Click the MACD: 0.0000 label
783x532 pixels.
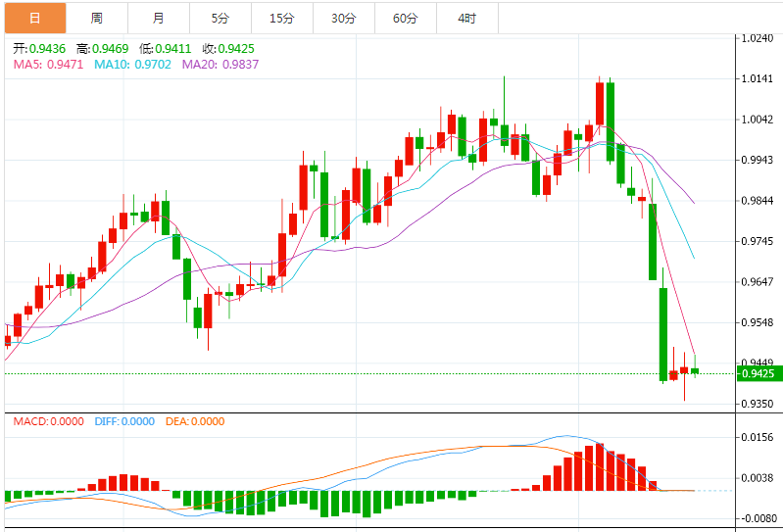(48, 421)
